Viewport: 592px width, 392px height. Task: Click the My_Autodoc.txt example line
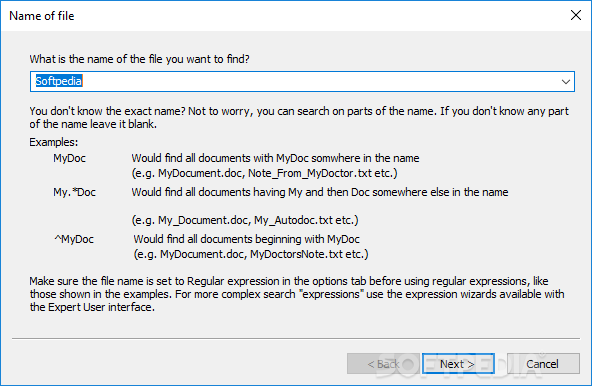tap(245, 220)
